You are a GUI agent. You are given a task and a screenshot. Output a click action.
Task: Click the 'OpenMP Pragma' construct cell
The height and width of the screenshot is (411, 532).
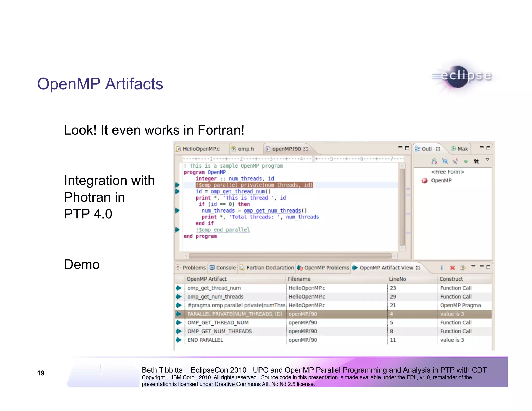[x=460, y=305]
